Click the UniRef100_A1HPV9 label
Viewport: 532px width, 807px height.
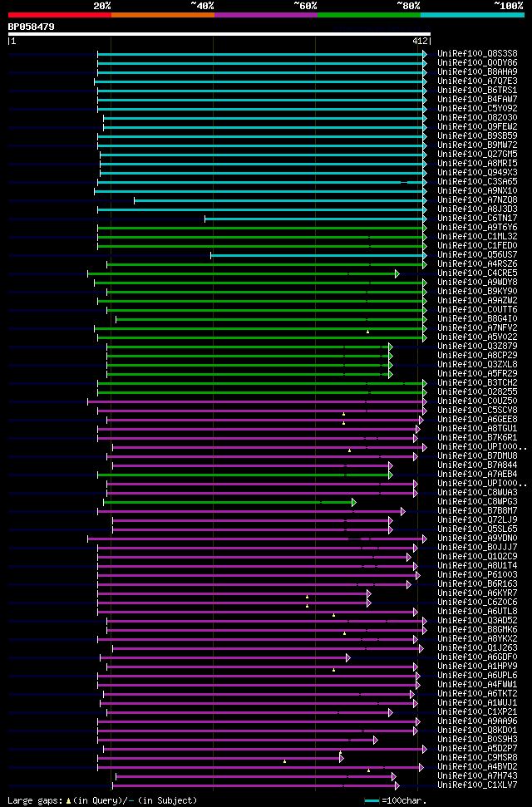pos(477,667)
